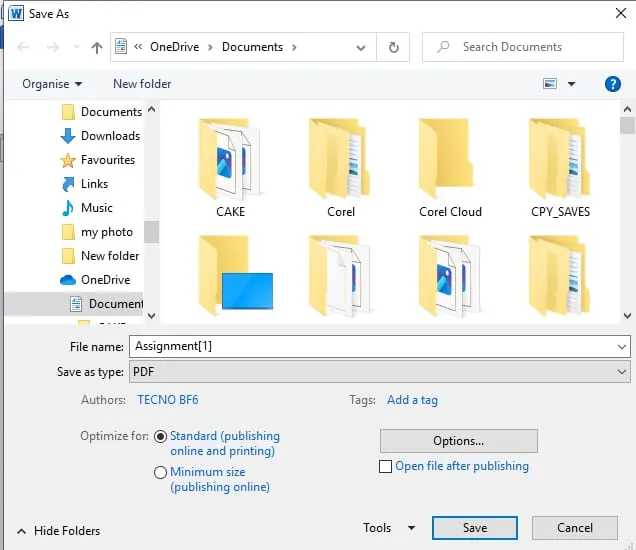Click the file list scrollbar thumb
Viewport: 636px width, 550px height.
pyautogui.click(x=627, y=125)
